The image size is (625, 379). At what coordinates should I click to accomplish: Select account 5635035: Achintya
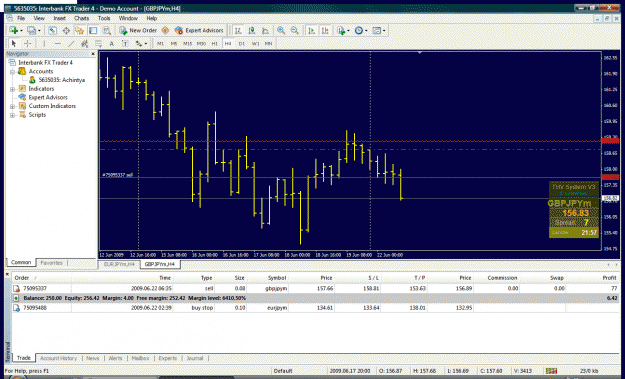tap(61, 80)
